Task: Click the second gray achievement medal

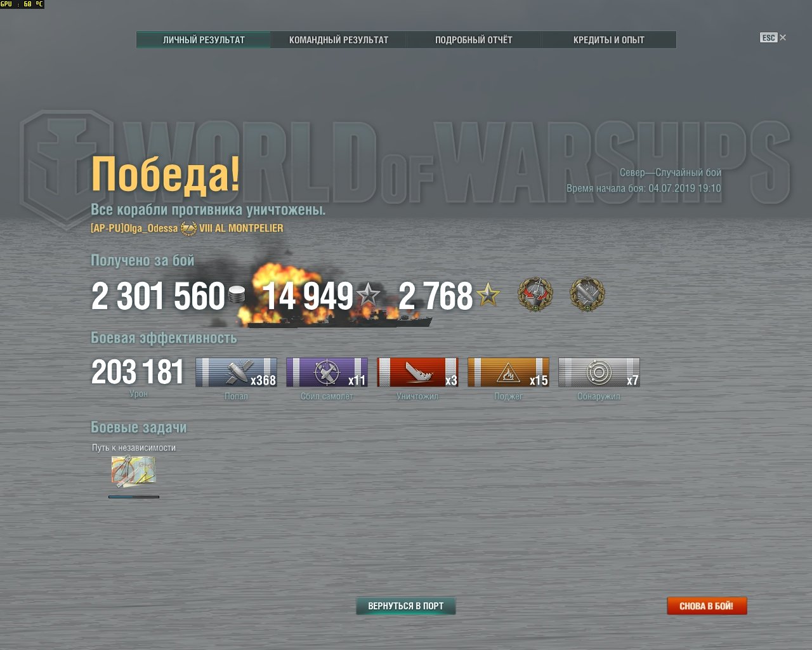Action: point(587,295)
